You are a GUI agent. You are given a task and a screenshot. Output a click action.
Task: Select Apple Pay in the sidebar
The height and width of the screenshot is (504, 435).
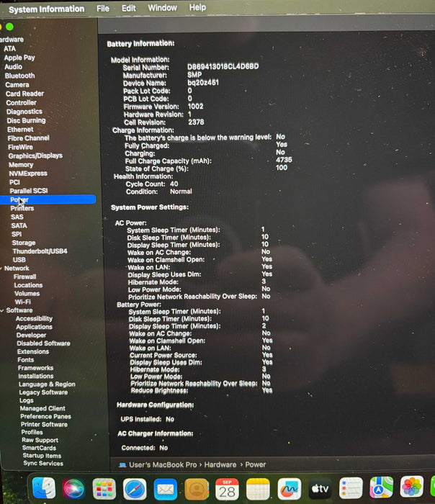19,58
